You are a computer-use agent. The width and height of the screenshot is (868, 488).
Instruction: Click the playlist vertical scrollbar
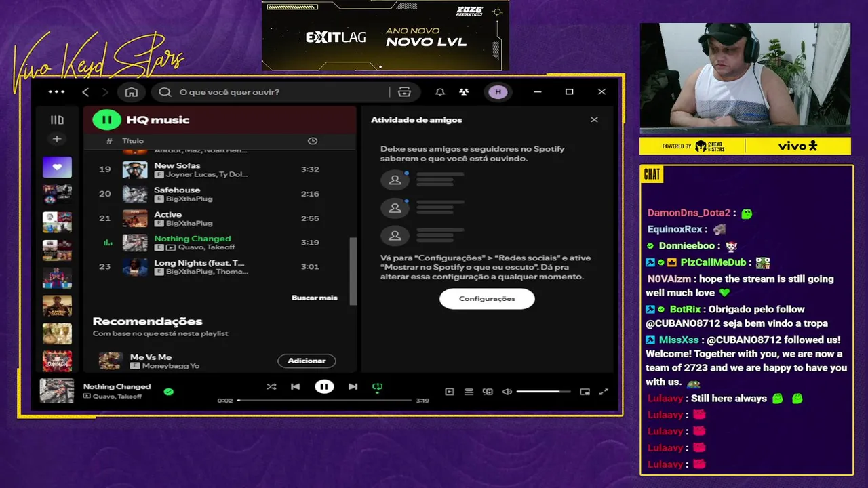(x=353, y=271)
